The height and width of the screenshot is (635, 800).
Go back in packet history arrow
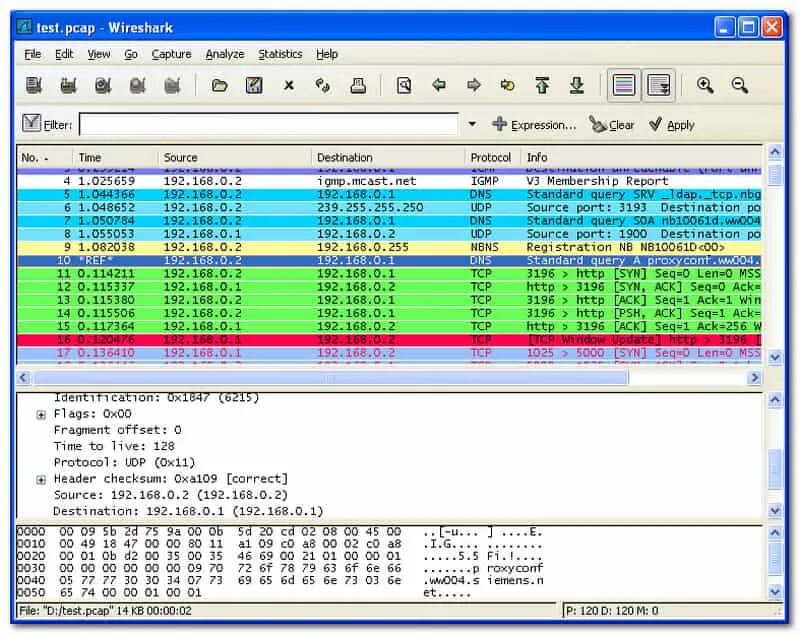(439, 85)
